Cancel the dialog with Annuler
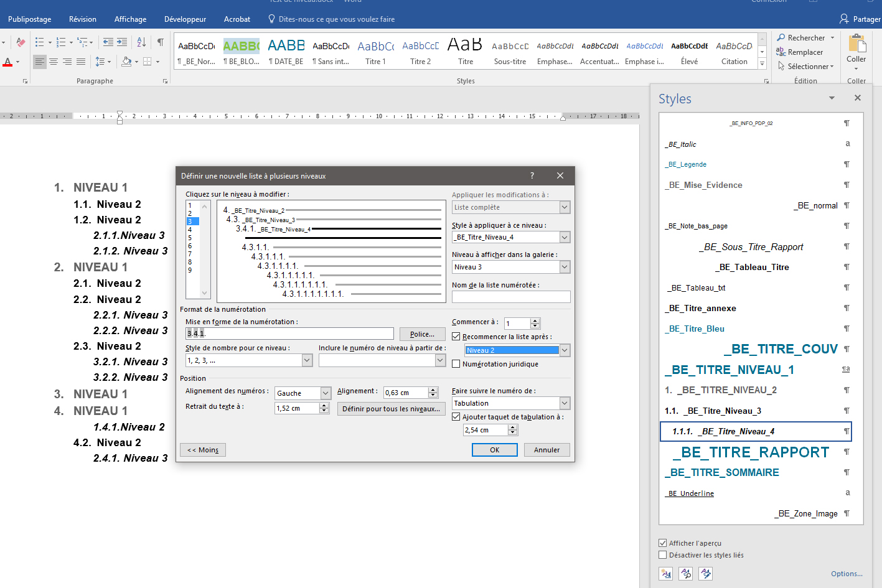Viewport: 882px width, 588px height. (547, 450)
